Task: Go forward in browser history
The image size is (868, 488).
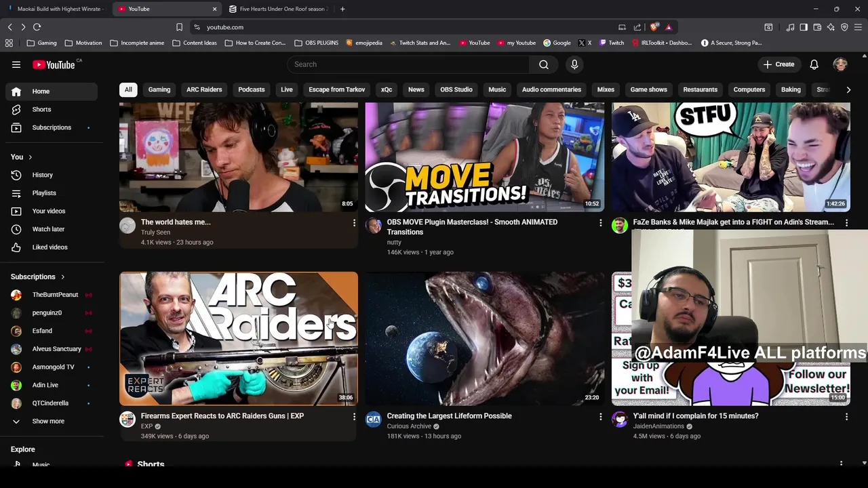Action: click(x=23, y=27)
